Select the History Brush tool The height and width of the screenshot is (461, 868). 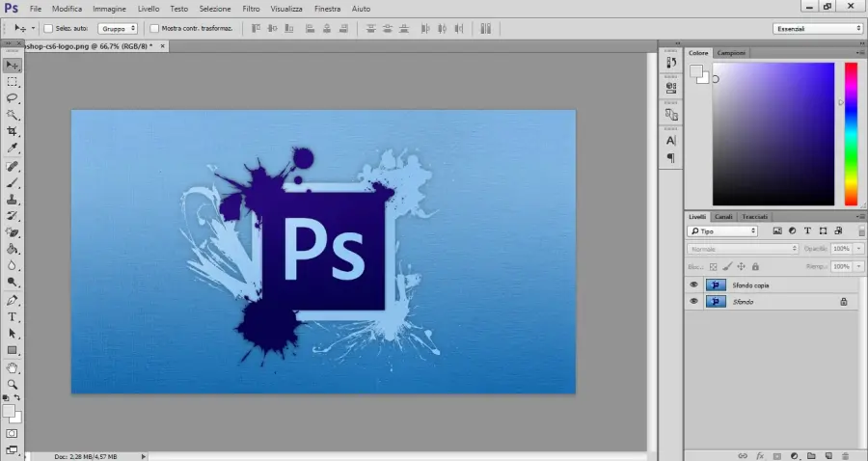[13, 216]
